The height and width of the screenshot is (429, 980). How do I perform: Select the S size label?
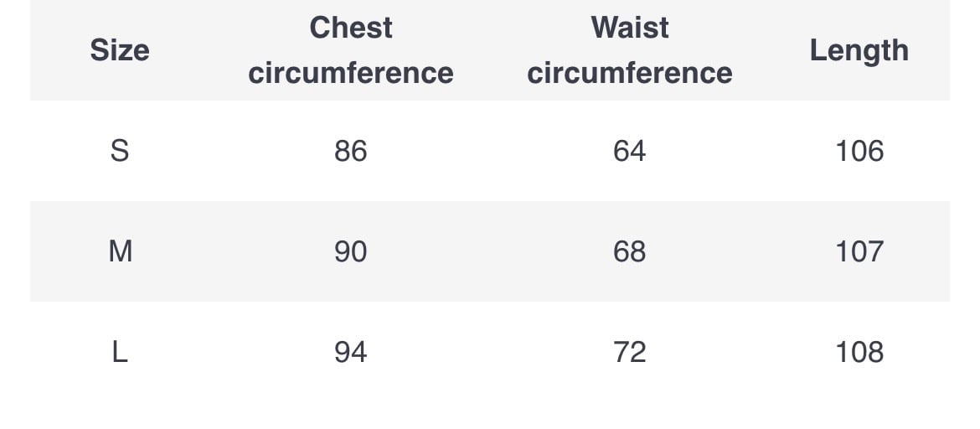pyautogui.click(x=120, y=151)
